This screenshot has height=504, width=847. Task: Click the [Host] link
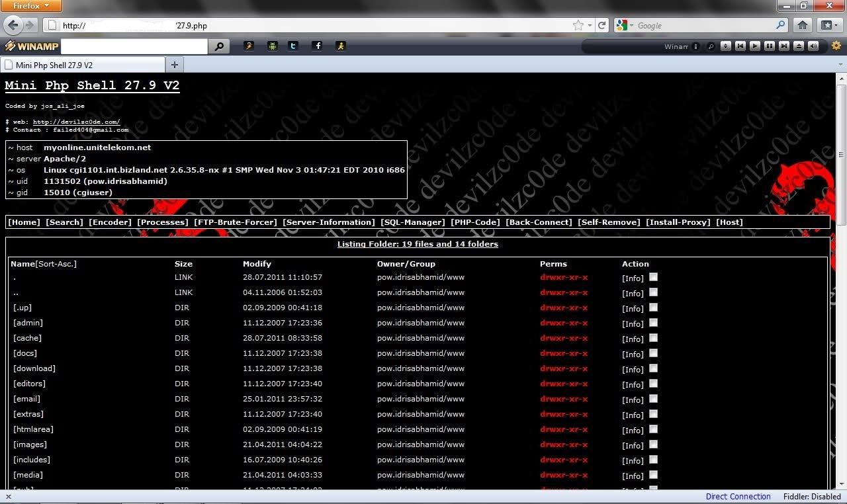click(x=729, y=222)
